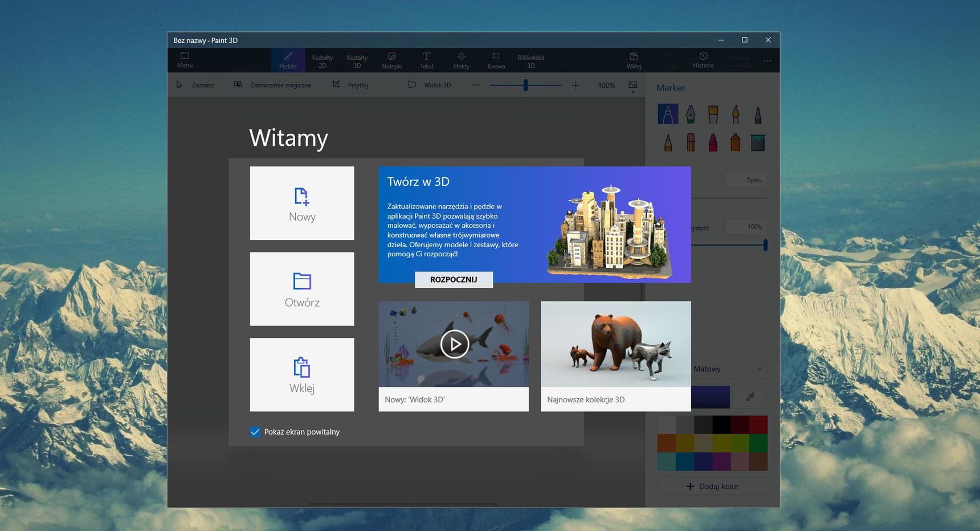Select the crayon tool
This screenshot has height=531, width=980.
pos(713,142)
